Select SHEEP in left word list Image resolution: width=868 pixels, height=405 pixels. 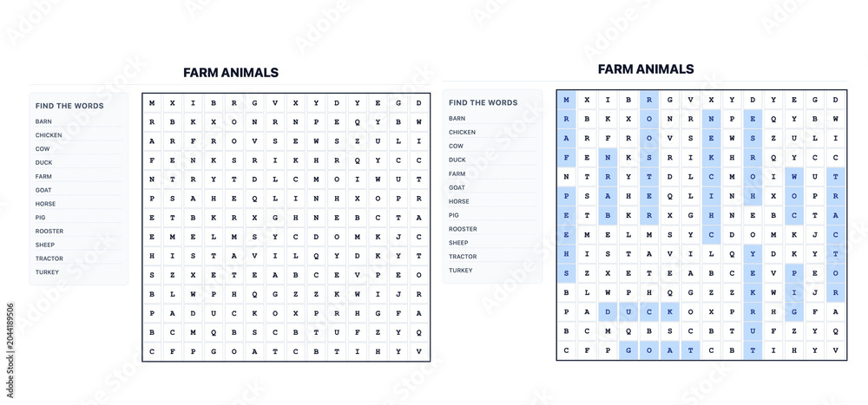45,245
